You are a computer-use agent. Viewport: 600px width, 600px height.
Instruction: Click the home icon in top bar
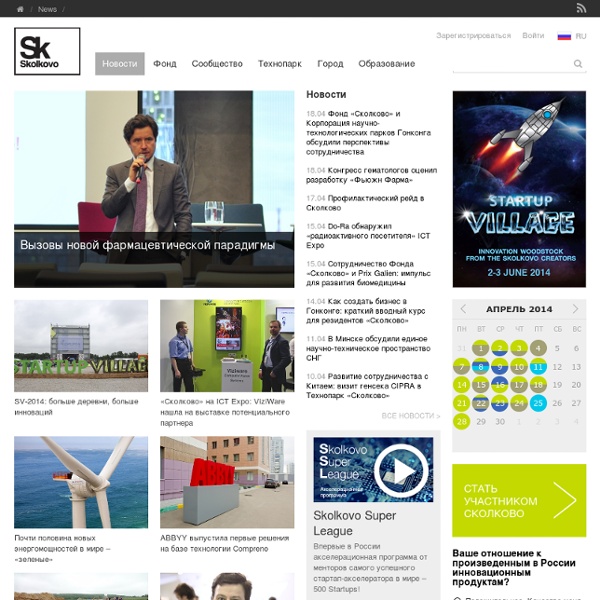(20, 9)
